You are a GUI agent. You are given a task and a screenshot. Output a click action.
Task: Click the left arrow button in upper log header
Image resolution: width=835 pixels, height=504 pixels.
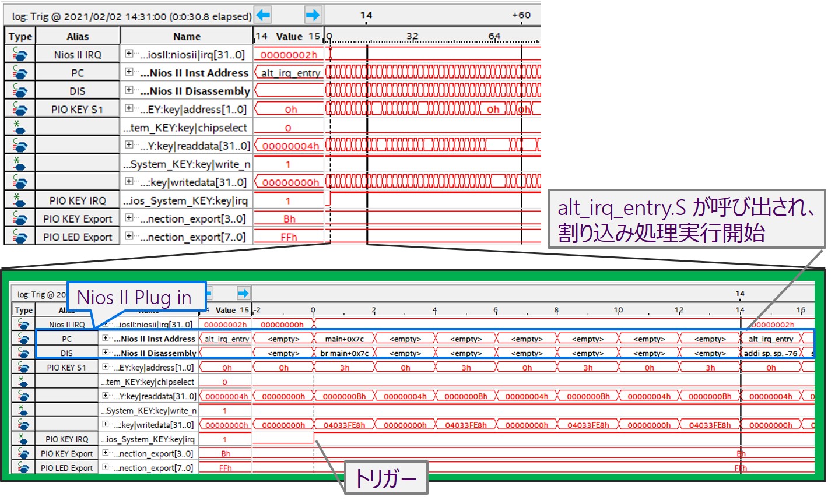click(263, 15)
